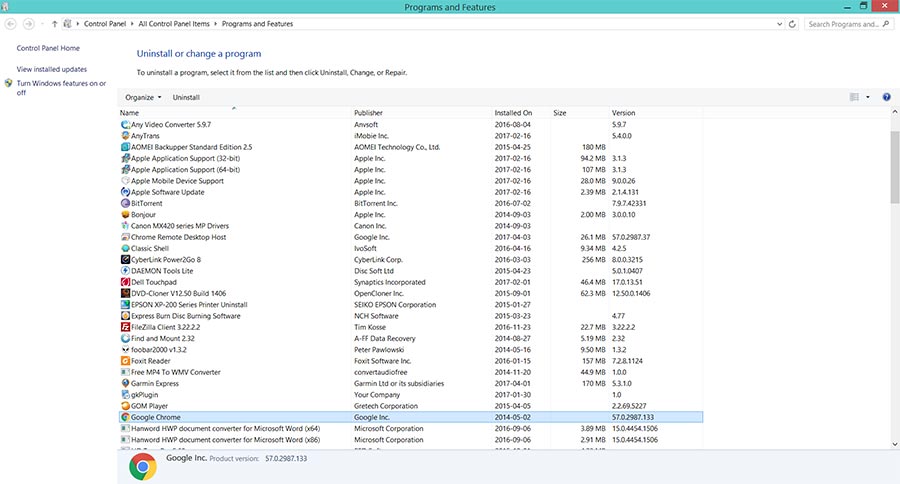The image size is (900, 484).
Task: Click the Canon MX420 drivers icon
Action: 125,226
